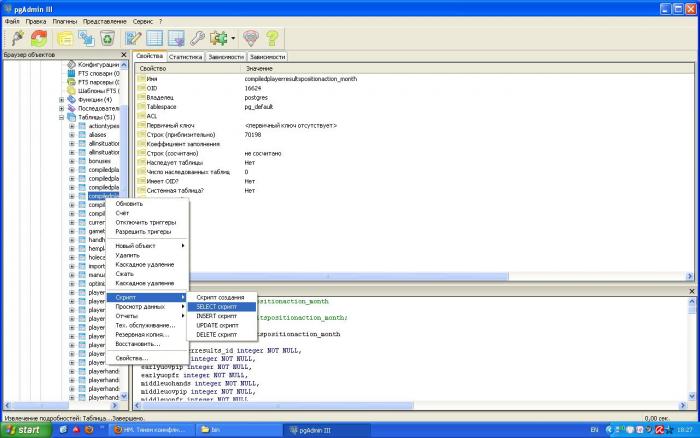Click the Функции (4) node icon
Screen dimensions: 700x438
point(71,100)
